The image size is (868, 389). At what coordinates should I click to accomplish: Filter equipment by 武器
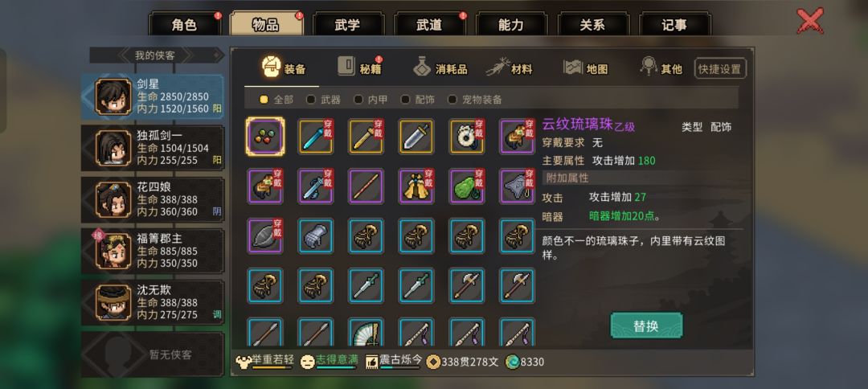point(324,100)
